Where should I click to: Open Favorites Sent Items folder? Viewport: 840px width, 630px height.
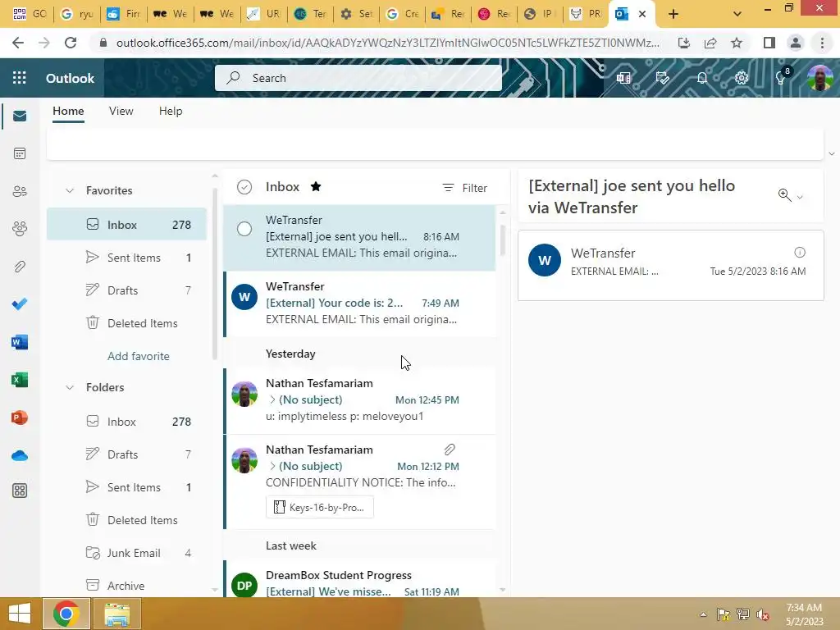(x=126, y=258)
